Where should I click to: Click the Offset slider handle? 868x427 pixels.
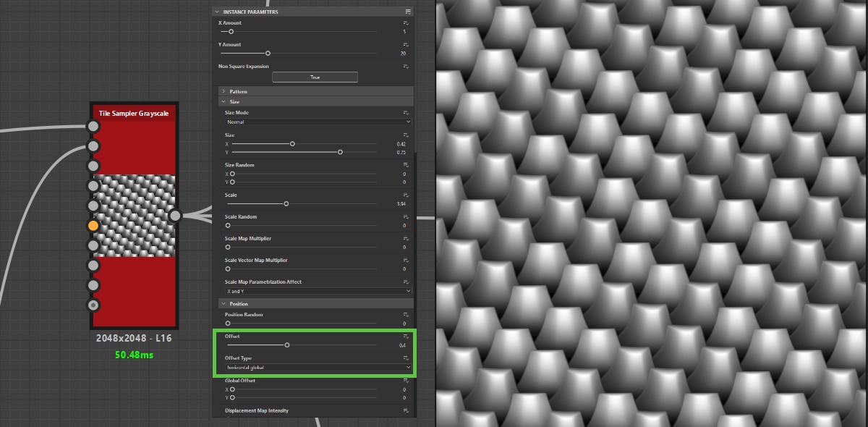point(287,345)
